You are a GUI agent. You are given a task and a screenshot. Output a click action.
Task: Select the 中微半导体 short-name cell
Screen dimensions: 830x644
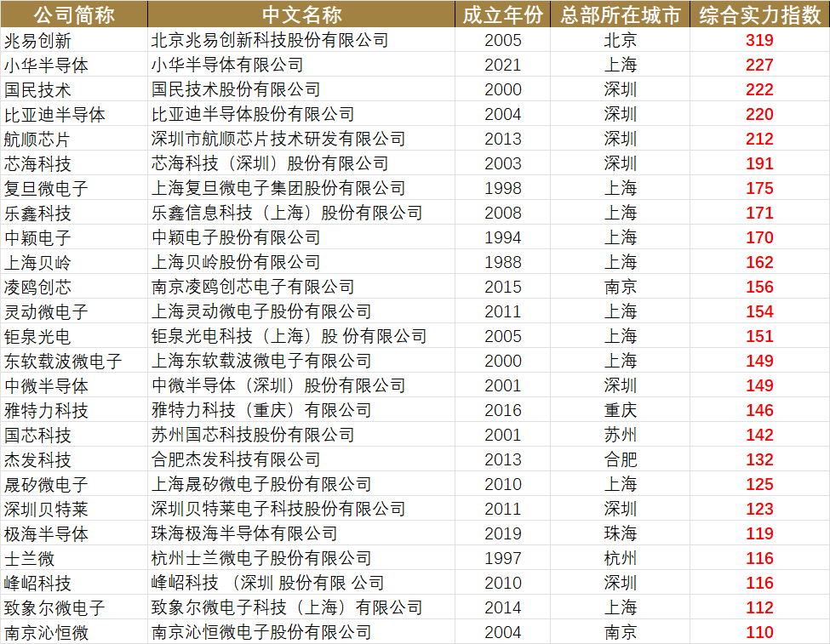click(x=74, y=385)
